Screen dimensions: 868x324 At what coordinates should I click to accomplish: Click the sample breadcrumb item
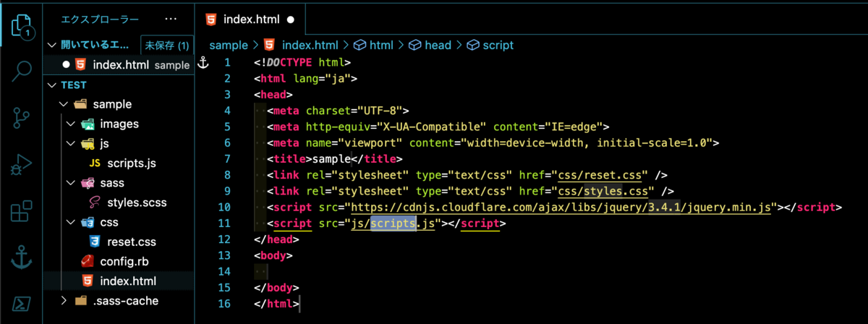[229, 45]
